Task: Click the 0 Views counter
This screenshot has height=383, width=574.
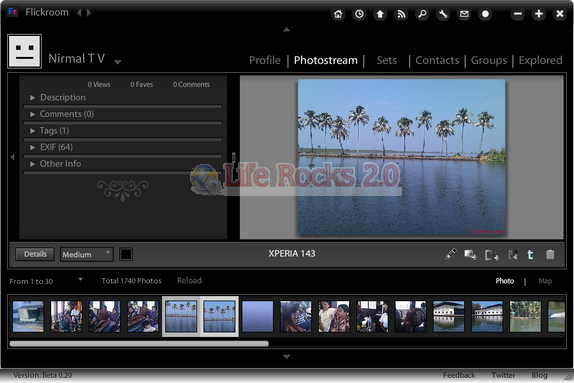Action: point(99,85)
